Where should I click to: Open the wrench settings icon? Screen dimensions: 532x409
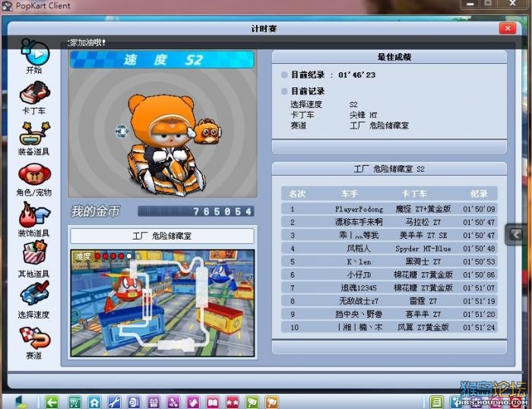pos(114,403)
